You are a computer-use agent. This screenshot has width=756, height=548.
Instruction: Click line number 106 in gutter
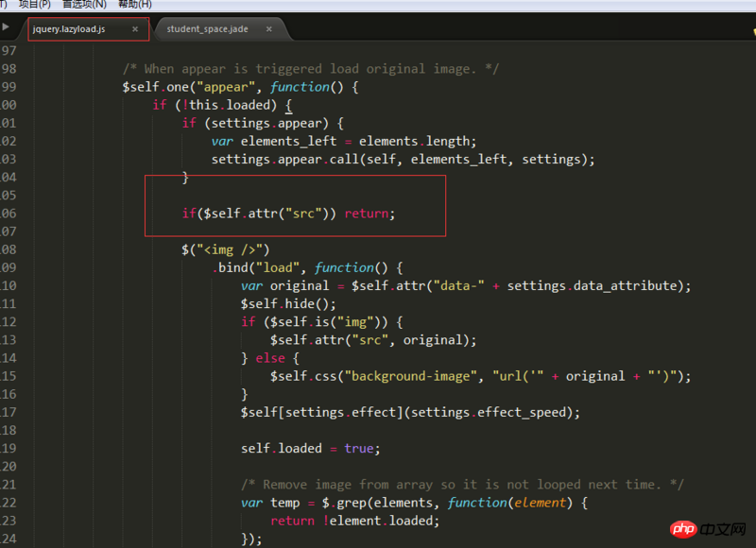[9, 214]
